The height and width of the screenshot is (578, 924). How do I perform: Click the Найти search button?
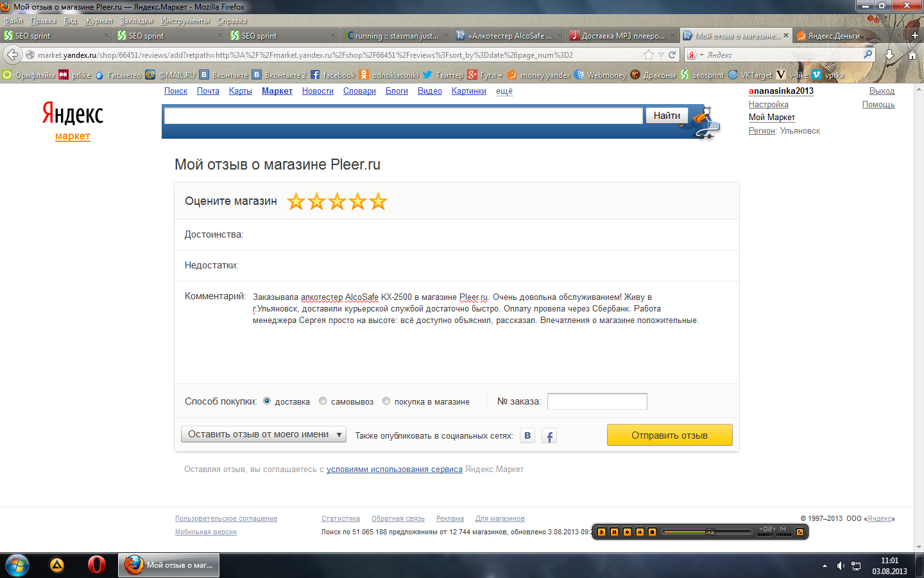[667, 116]
